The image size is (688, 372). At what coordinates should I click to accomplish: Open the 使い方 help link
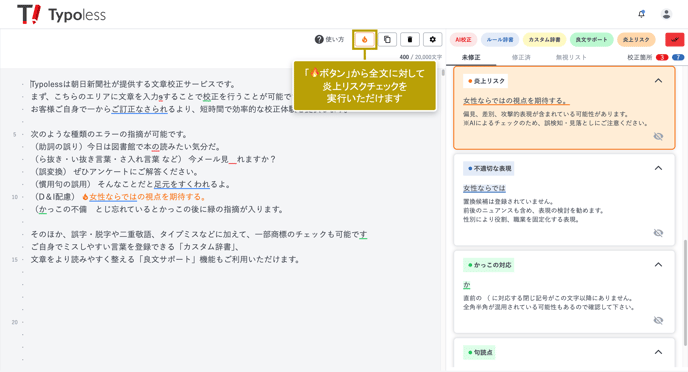[x=330, y=39]
